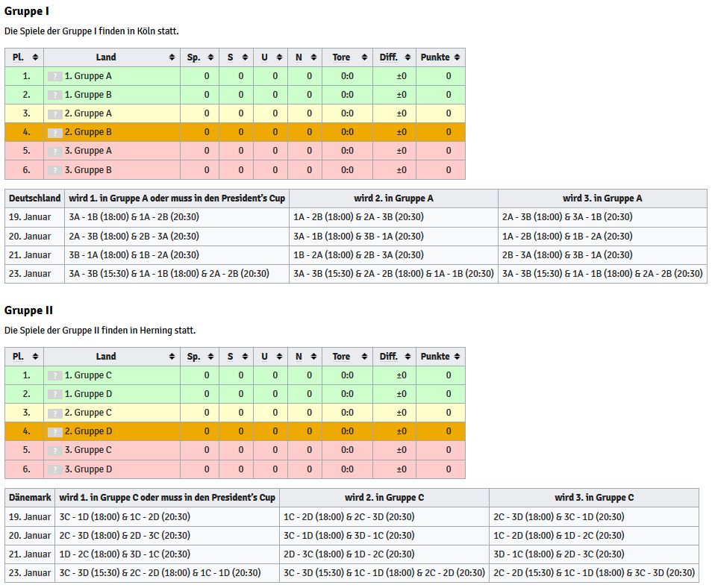Click the placeholder flag icon beside 1. Gruppe D
This screenshot has width=712, height=588.
tap(55, 394)
